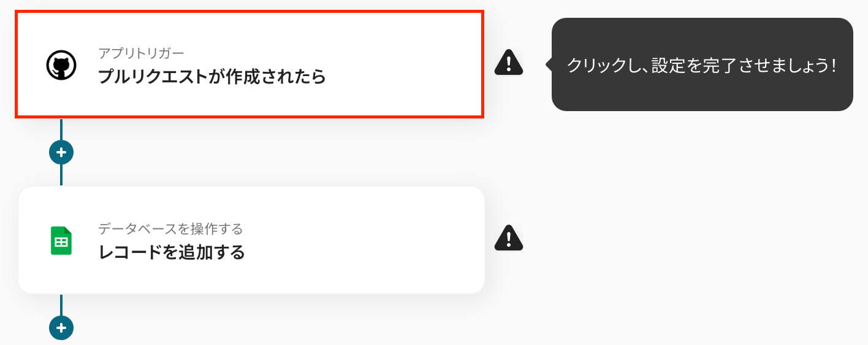Click connector line just above レコードを追加する card
Viewport: 868px width, 345px height.
point(61,175)
